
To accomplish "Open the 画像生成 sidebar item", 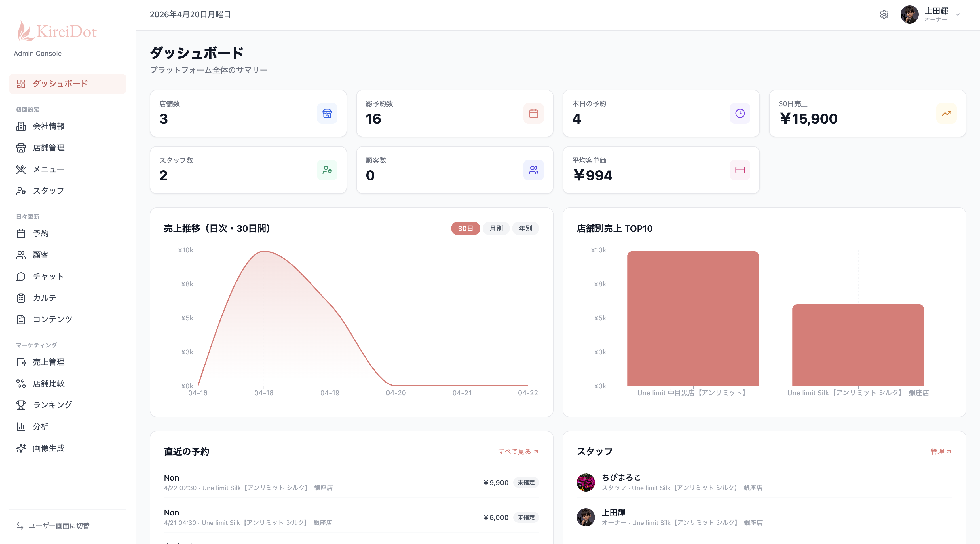I will 48,448.
